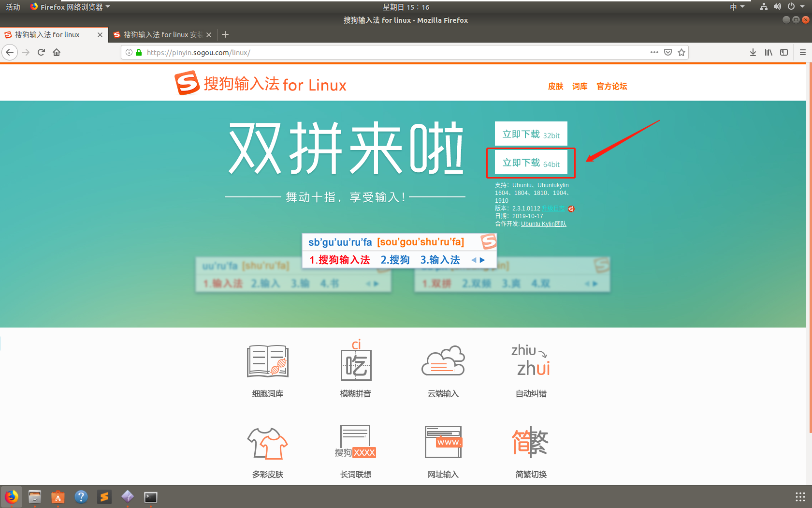Open the Firefox downloads panel
The width and height of the screenshot is (812, 508).
pos(753,52)
